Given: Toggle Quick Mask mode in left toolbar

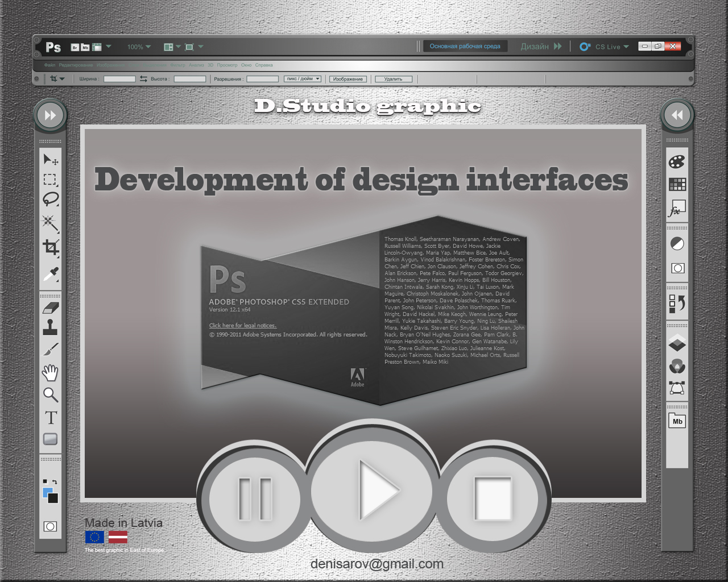Looking at the screenshot, I should 50,526.
